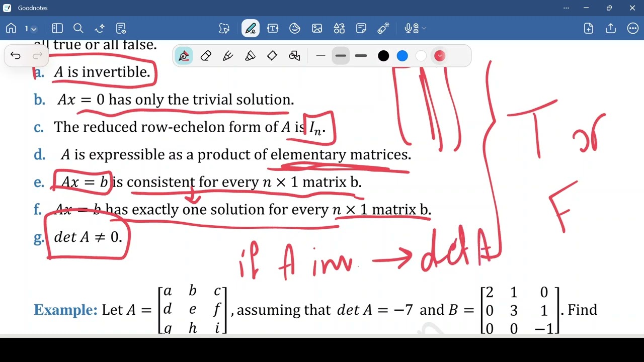Switch to the eraser in sub-toolbar
The height and width of the screenshot is (362, 644).
[x=206, y=56]
